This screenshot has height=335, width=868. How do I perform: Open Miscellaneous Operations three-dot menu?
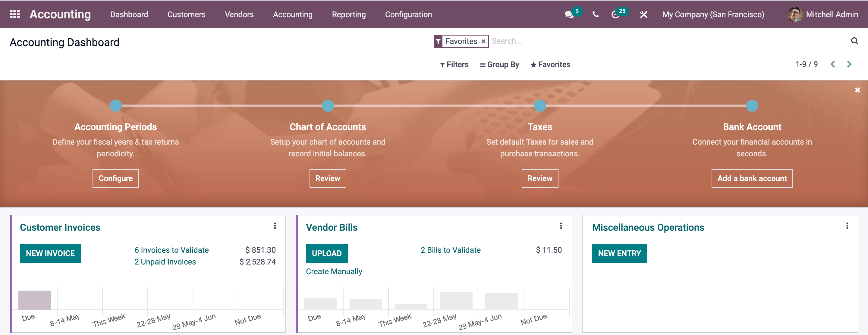pyautogui.click(x=847, y=226)
